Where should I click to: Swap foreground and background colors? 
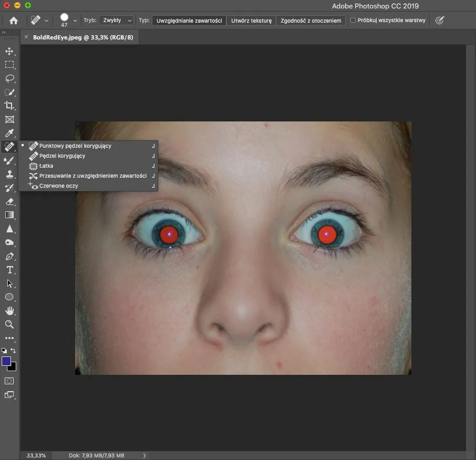14,351
